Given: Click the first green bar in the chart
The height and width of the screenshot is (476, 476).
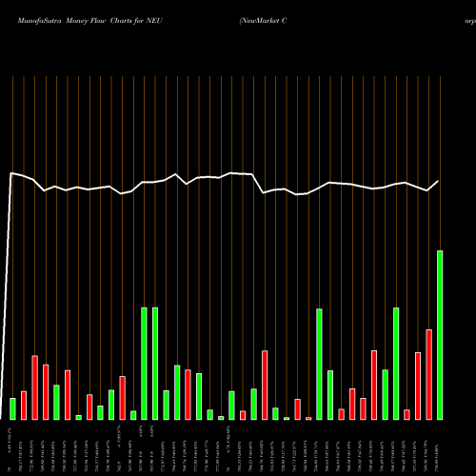Looking at the screenshot, I should pyautogui.click(x=12, y=409).
